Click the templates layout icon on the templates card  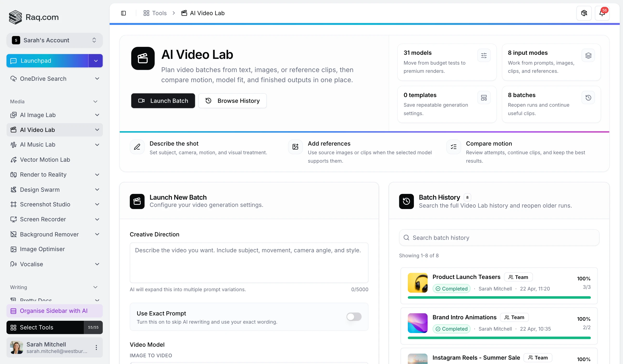point(484,97)
